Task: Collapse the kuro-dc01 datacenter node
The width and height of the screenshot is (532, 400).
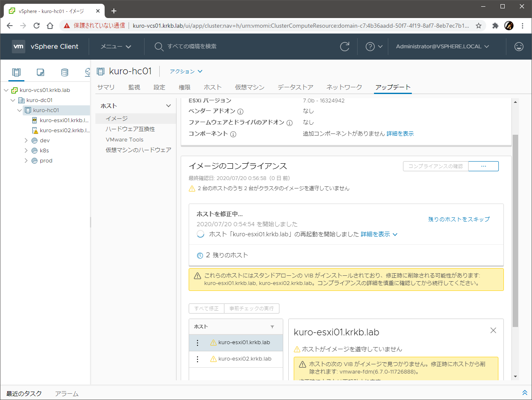Action: tap(13, 100)
